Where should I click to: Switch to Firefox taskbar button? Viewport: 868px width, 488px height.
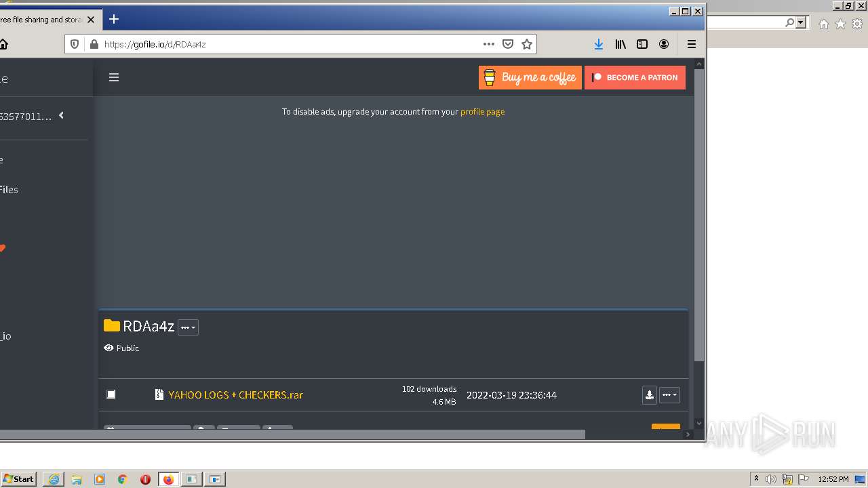coord(168,479)
